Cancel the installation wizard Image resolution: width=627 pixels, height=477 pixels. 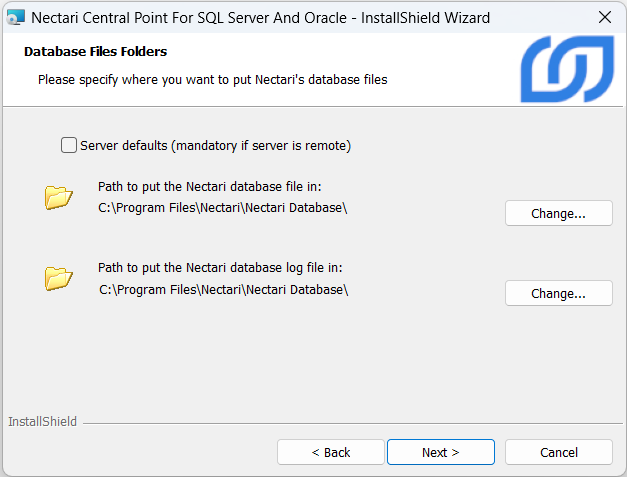point(558,452)
